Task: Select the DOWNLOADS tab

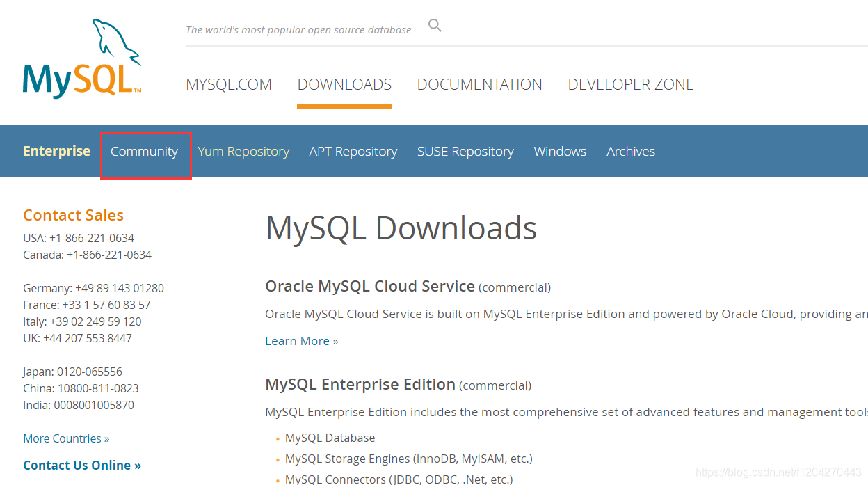Action: coord(344,84)
